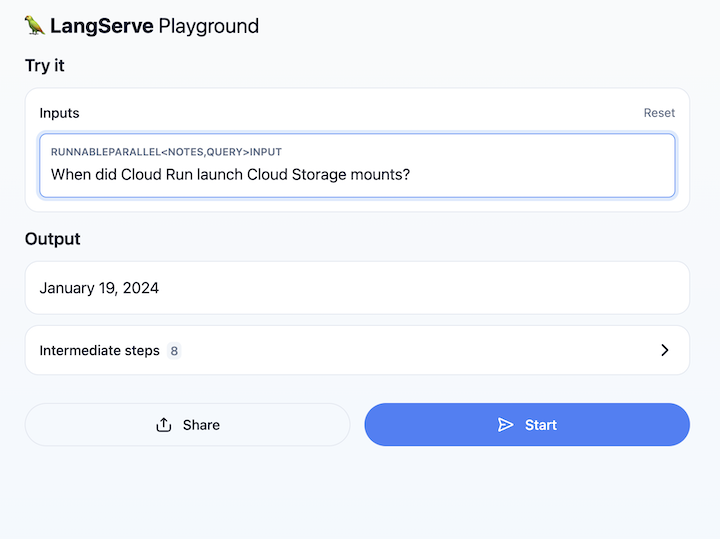The image size is (720, 539).
Task: Select the January 19, 2024 output text
Action: (99, 288)
